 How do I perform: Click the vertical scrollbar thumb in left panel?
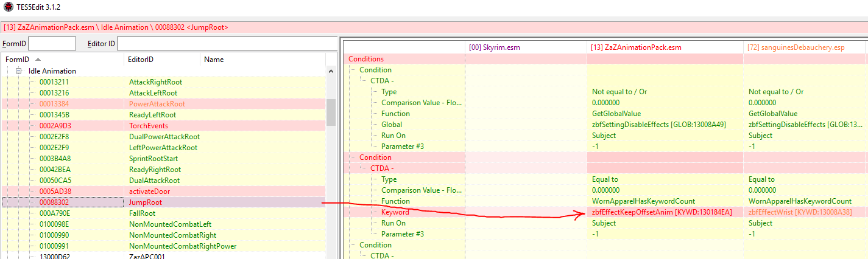[x=331, y=111]
